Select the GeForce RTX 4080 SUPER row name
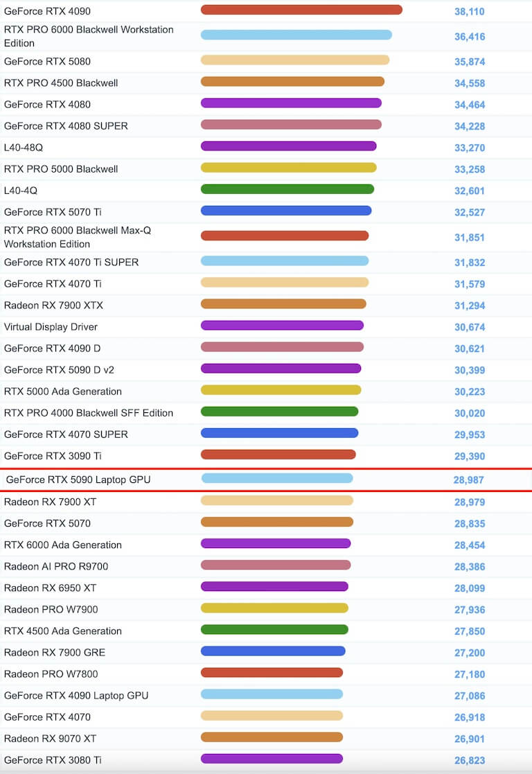 66,126
